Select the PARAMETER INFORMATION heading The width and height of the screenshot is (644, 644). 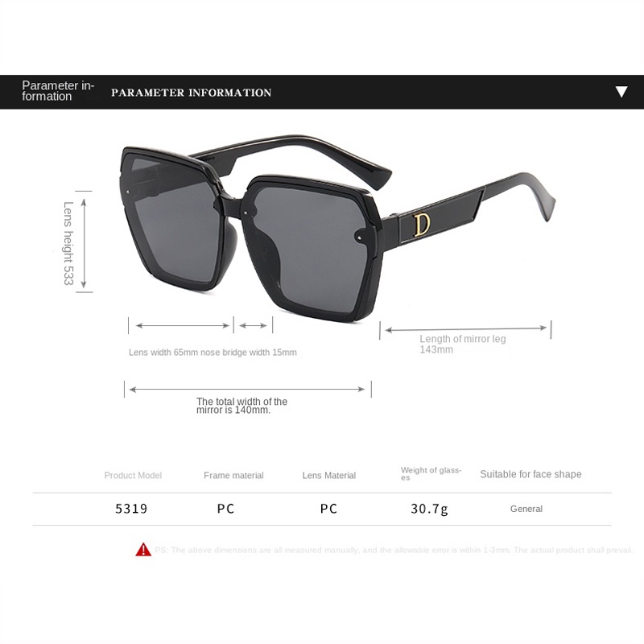click(x=191, y=93)
